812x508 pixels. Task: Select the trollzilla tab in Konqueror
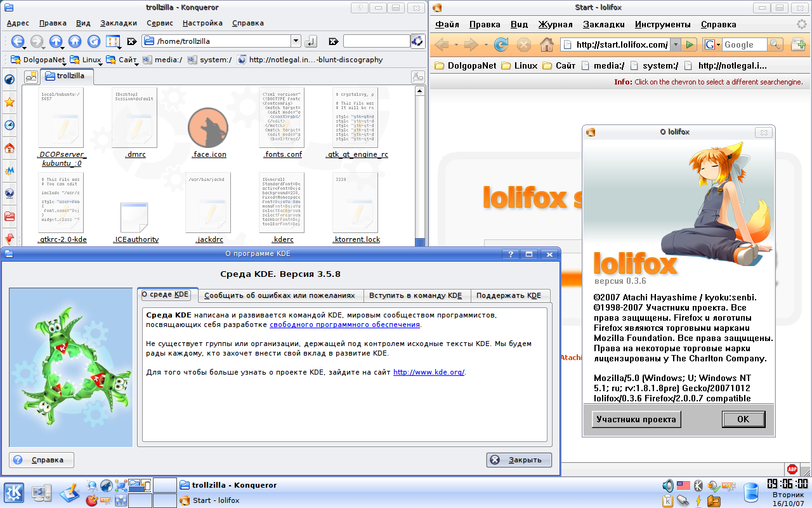click(67, 76)
